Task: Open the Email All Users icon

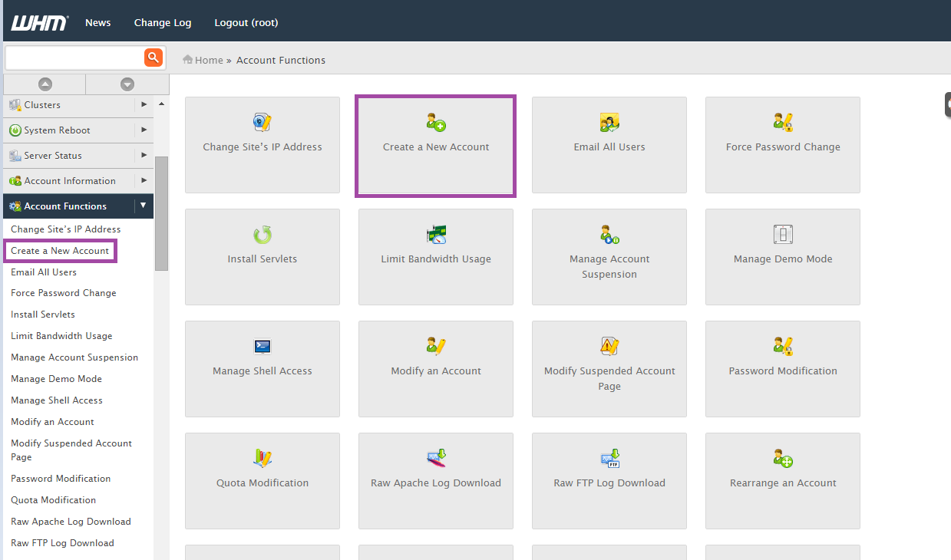Action: coord(609,123)
